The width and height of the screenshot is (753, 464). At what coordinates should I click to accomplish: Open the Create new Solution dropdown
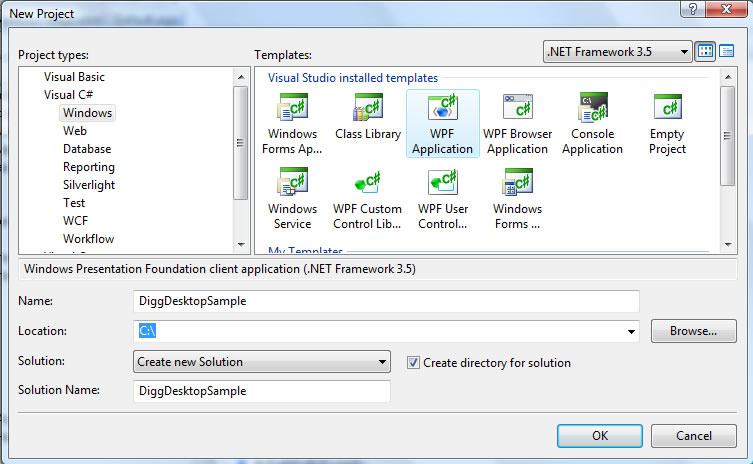(x=262, y=362)
